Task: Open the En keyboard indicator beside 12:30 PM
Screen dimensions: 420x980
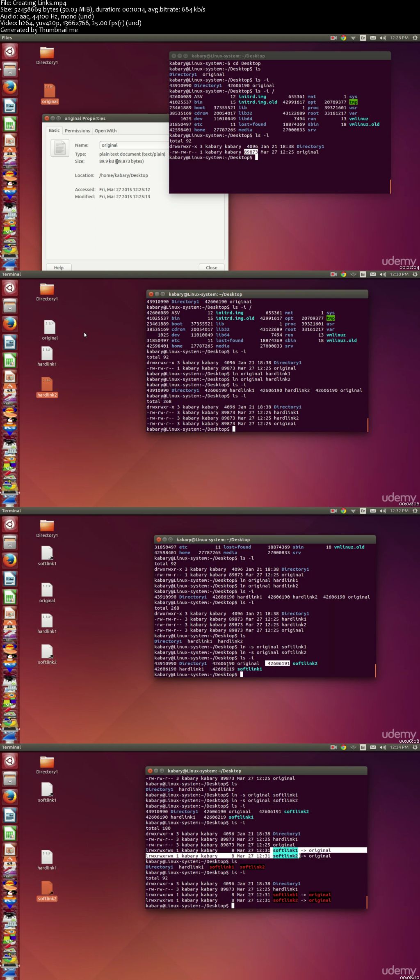Action: [x=363, y=274]
